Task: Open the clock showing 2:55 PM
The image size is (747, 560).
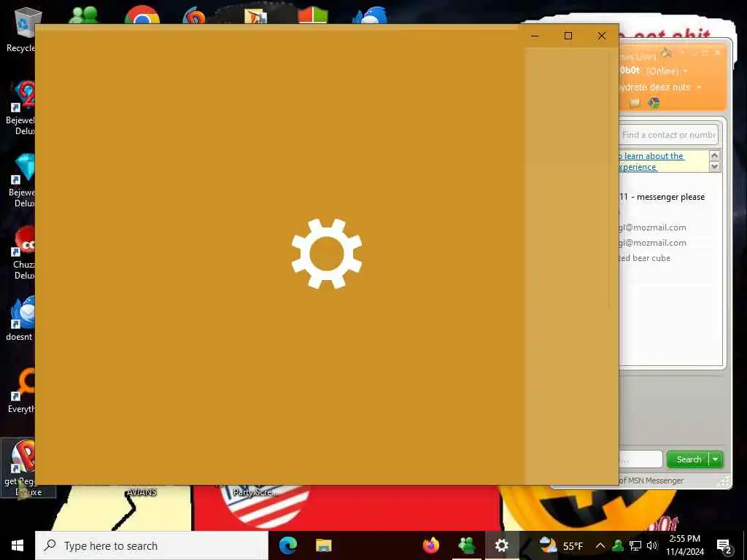Action: pos(685,545)
